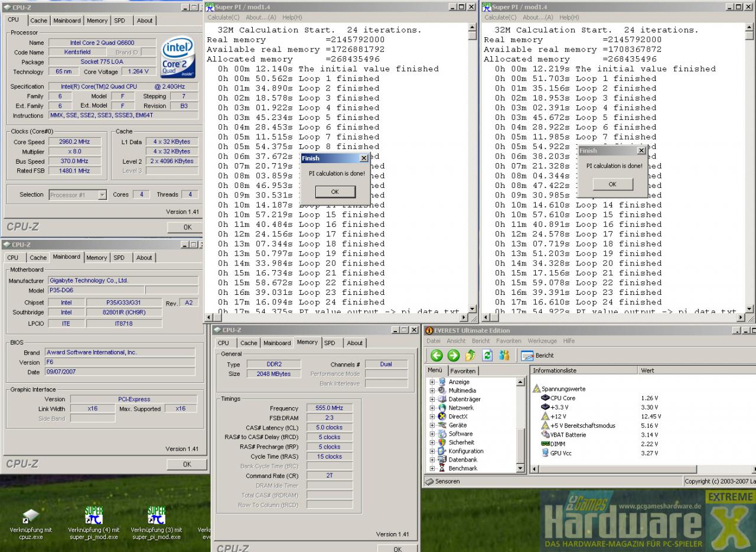The height and width of the screenshot is (552, 756).
Task: Click the P35-DQ6 model field in CPU-Z
Action: coord(96,290)
